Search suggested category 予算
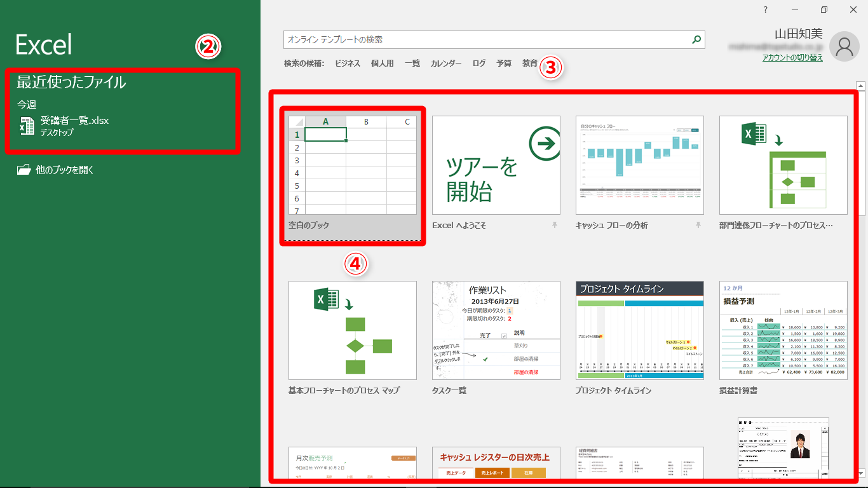The image size is (868, 488). click(x=504, y=64)
